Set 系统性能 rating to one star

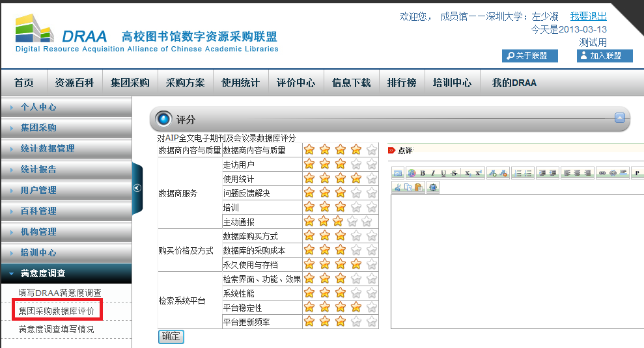point(309,293)
